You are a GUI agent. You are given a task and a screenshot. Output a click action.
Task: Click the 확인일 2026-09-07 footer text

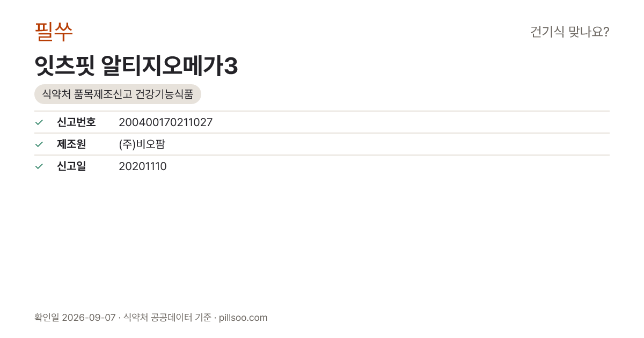(x=75, y=318)
